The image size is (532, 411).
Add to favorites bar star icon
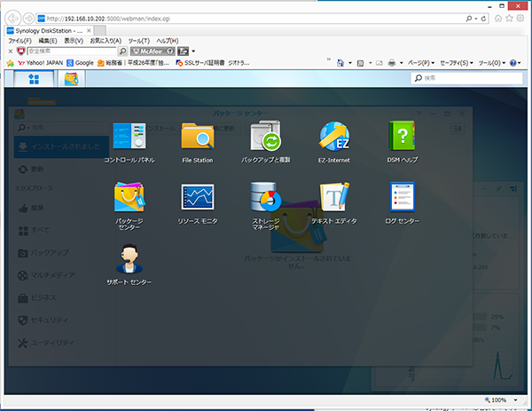(x=10, y=63)
